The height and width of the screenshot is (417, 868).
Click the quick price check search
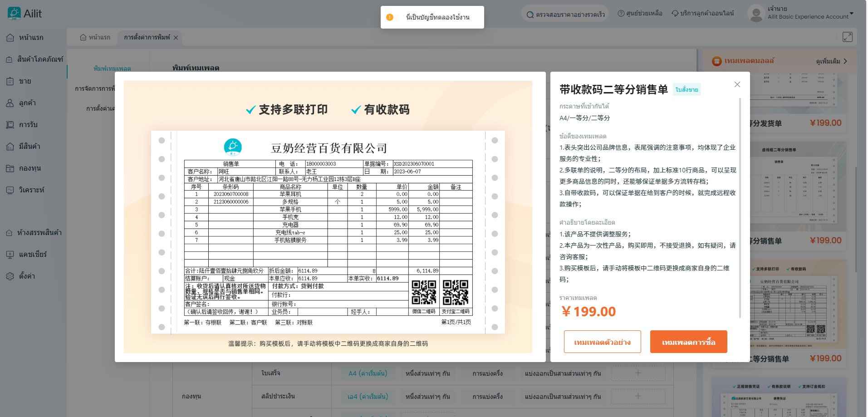(565, 15)
